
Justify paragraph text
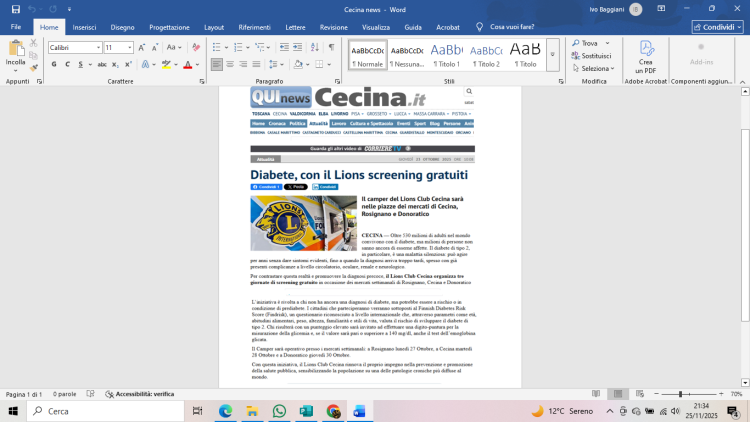point(256,64)
